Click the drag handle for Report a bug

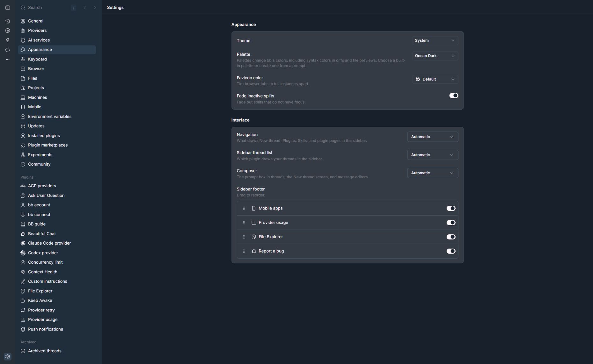tap(244, 251)
